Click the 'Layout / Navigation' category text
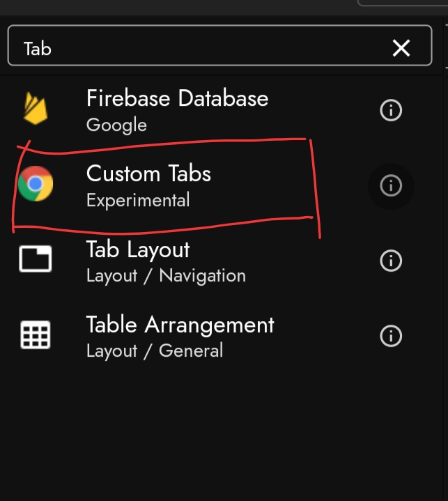Viewport: 448px width, 501px height. (x=166, y=276)
